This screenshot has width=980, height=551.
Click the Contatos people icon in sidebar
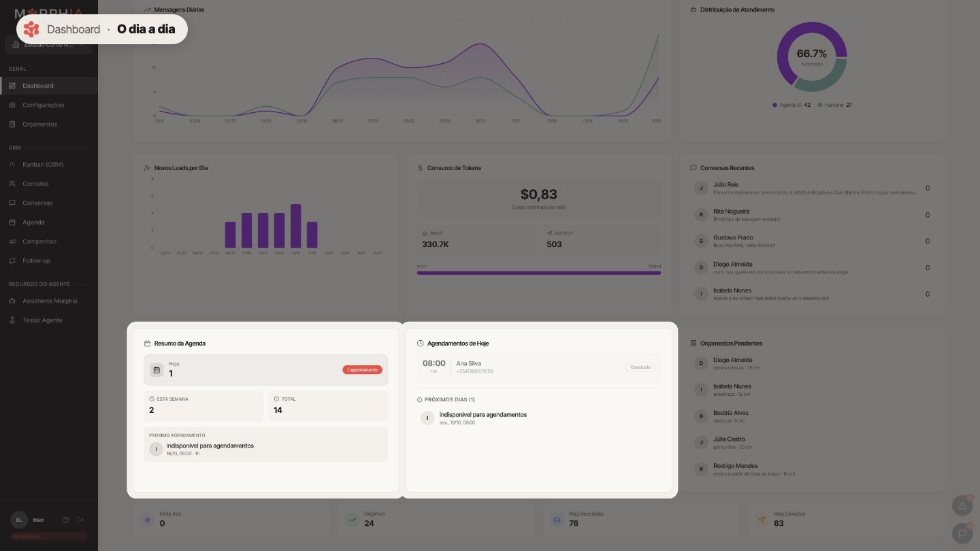pyautogui.click(x=12, y=184)
